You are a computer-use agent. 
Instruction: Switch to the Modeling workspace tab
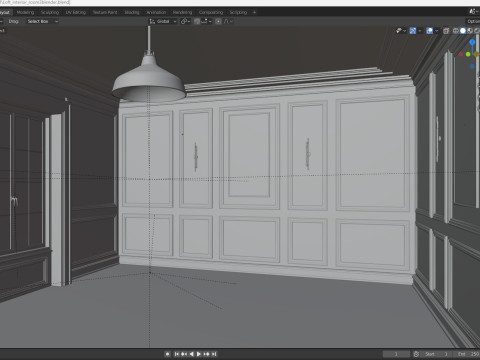tap(25, 12)
